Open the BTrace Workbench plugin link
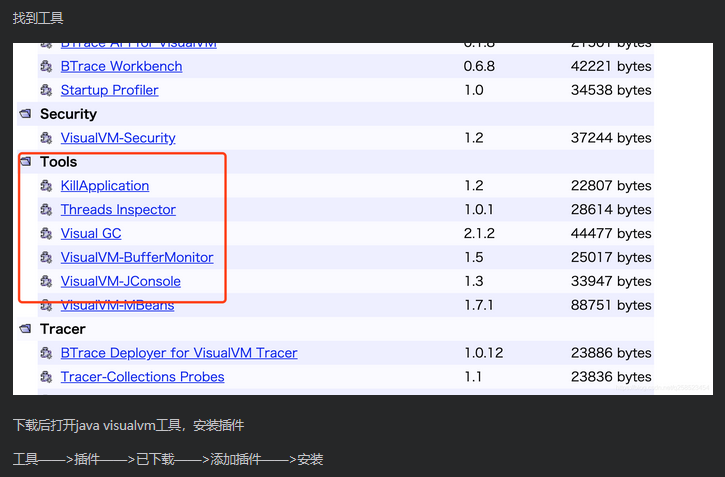This screenshot has height=477, width=725. coord(121,66)
